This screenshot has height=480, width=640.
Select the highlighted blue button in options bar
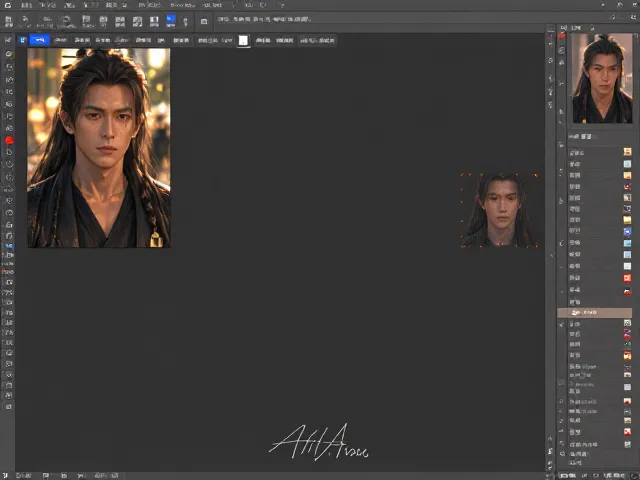point(40,40)
